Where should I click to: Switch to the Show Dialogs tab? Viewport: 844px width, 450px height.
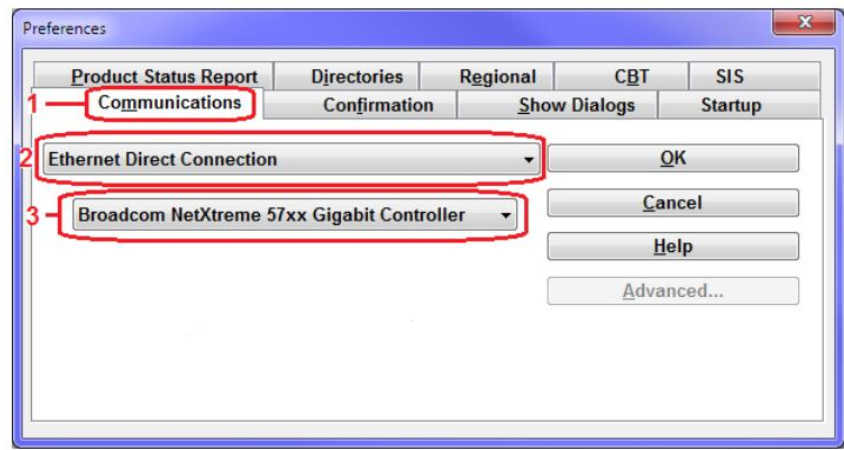tap(557, 104)
